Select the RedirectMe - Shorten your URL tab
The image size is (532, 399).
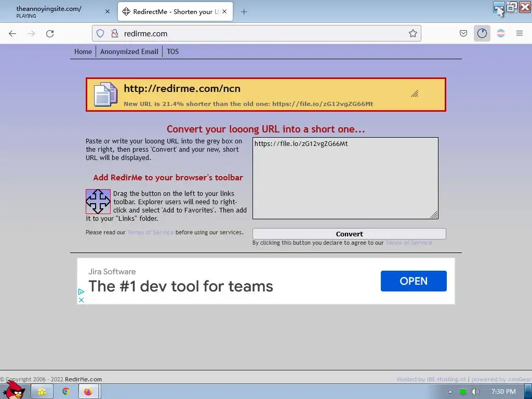(x=175, y=11)
